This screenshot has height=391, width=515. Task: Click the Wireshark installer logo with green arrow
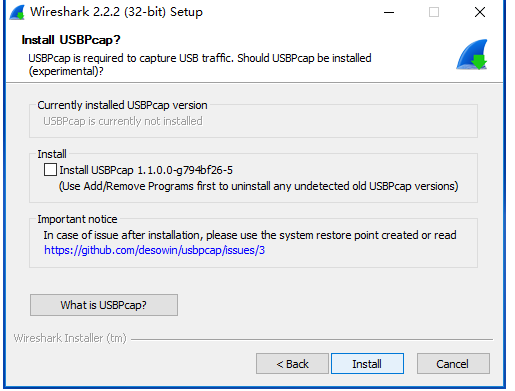(x=472, y=54)
